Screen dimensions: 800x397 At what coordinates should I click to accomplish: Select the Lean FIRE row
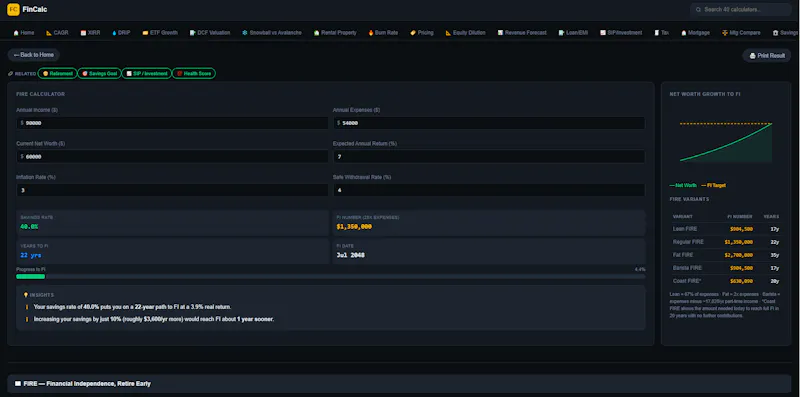[726, 229]
